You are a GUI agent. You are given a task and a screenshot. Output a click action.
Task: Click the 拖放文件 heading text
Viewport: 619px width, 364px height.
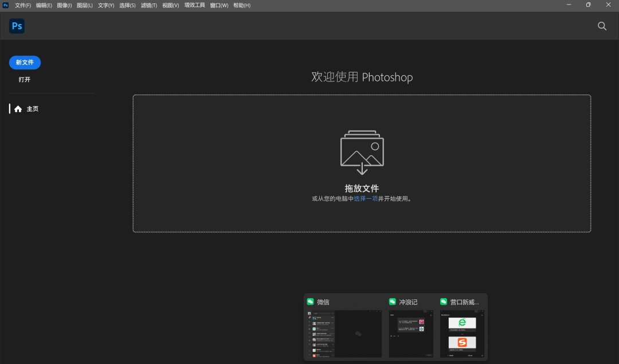coord(362,189)
